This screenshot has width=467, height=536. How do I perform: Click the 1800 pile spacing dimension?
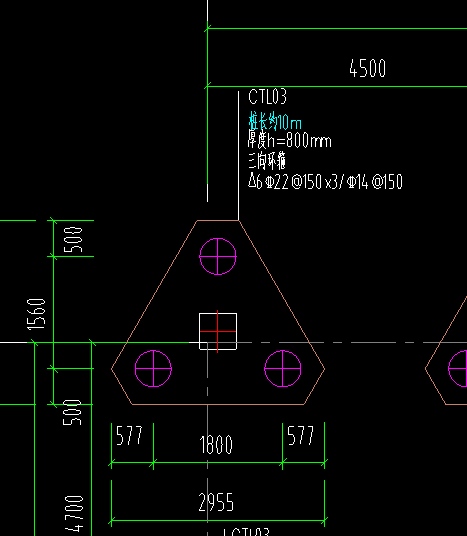(216, 445)
